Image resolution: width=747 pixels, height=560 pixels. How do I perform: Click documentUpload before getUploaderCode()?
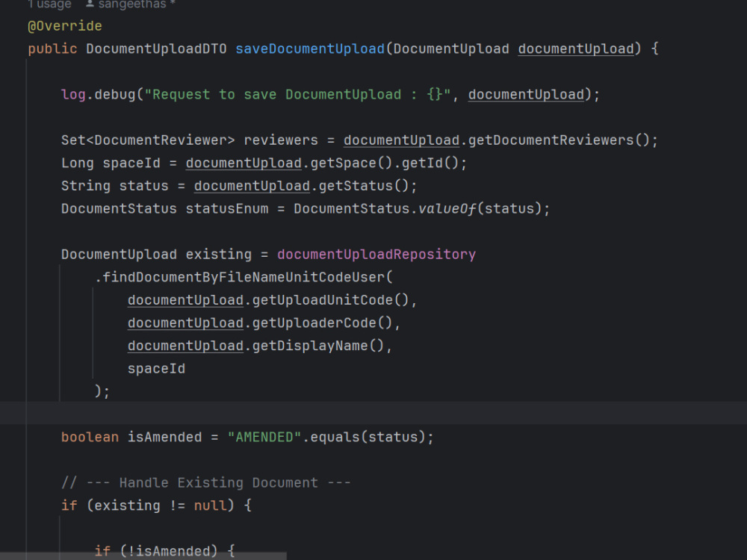[186, 323]
